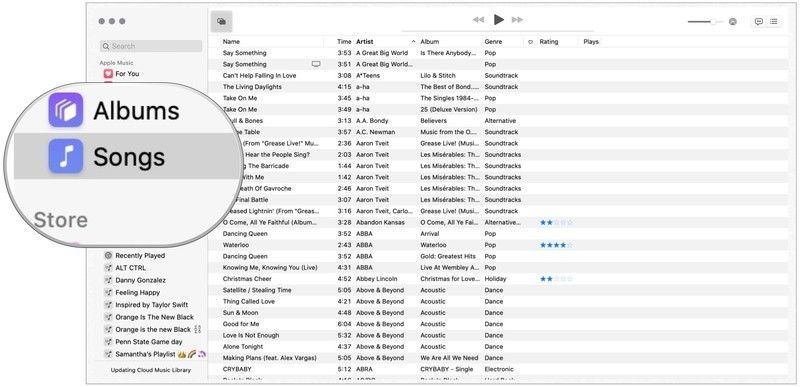Screen dimensions: 800x387
Task: Click the playback progress bar
Action: 498,31
